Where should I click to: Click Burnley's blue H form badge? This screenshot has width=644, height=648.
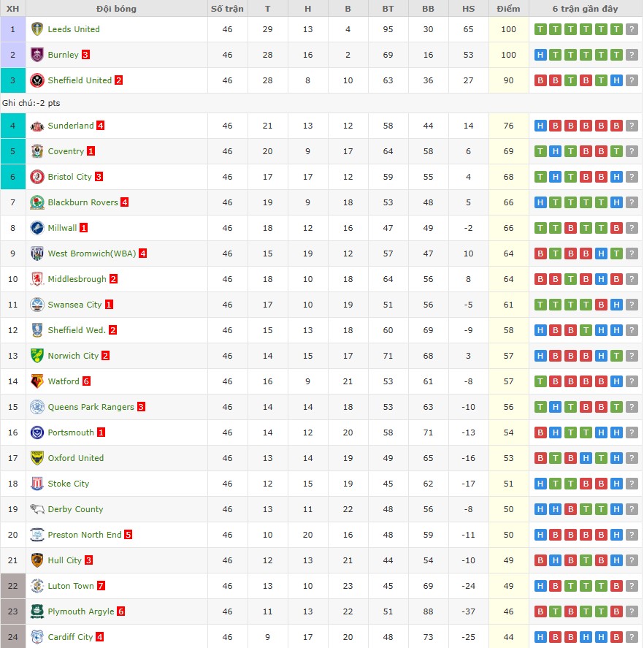(x=540, y=55)
